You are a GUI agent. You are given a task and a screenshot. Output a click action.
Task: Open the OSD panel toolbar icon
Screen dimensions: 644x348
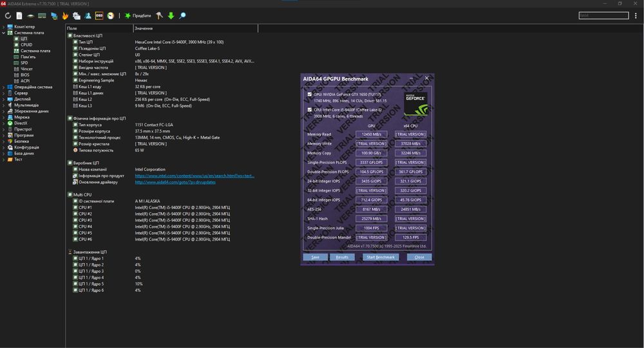tap(99, 15)
